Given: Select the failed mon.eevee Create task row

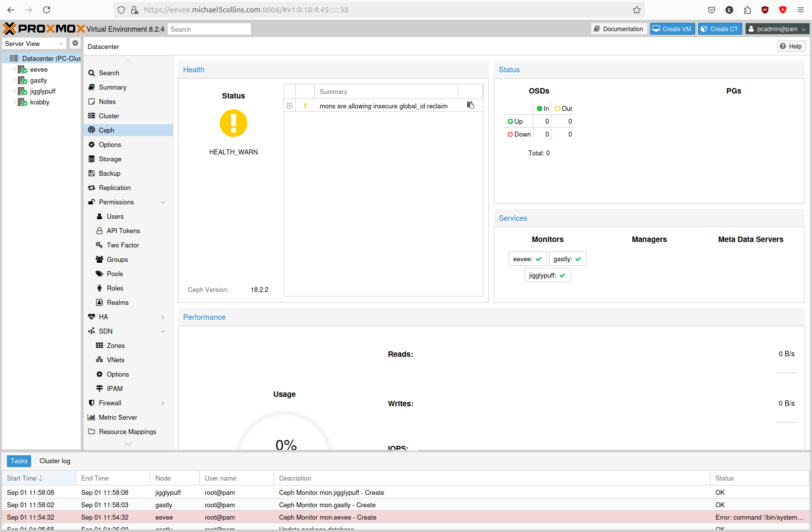Looking at the screenshot, I should click(406, 517).
